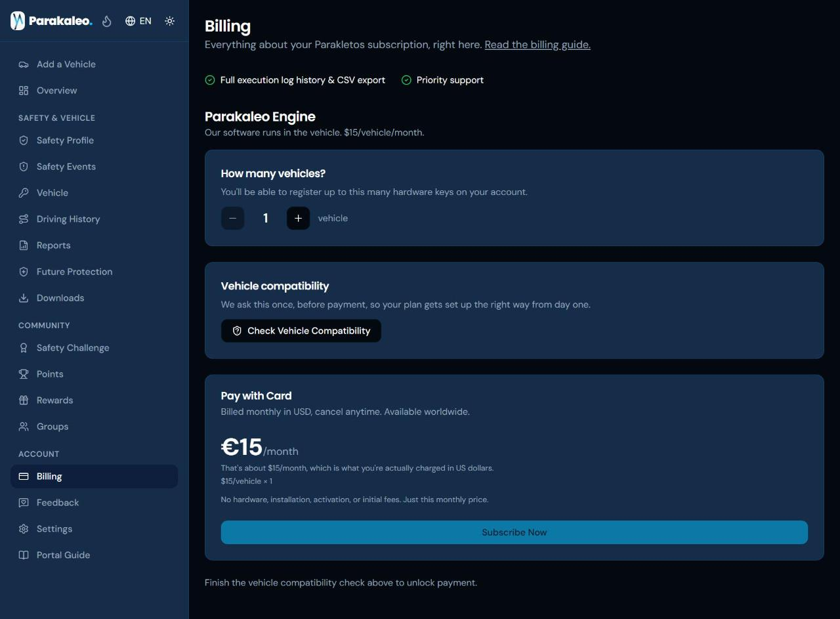840x619 pixels.
Task: Click the Downloads arrow icon
Action: point(24,298)
